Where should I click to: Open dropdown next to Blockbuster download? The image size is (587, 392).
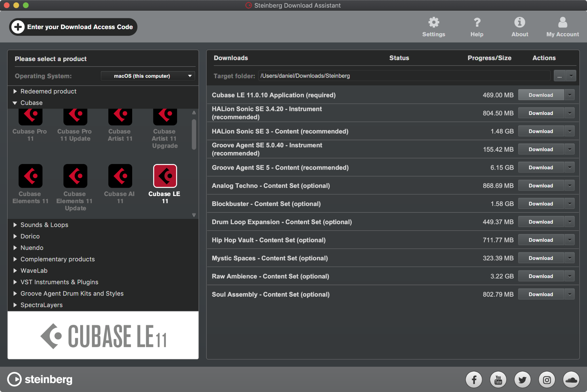pos(570,204)
